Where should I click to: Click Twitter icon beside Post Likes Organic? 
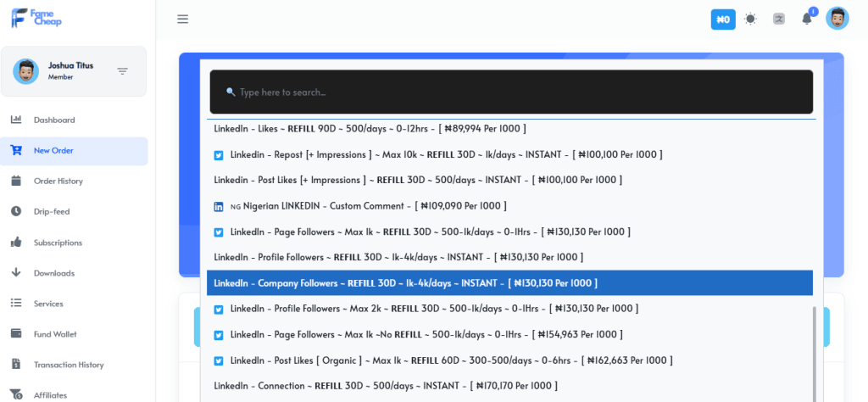pyautogui.click(x=219, y=361)
